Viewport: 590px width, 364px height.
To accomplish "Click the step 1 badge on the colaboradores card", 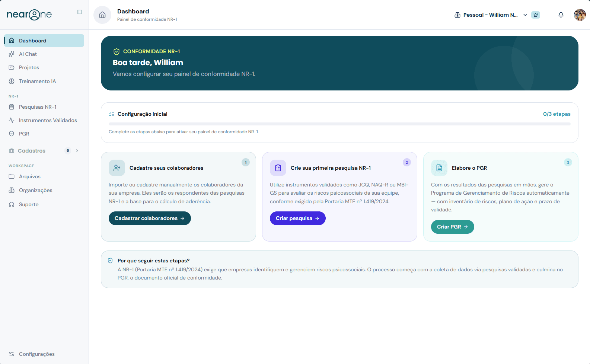I will 246,162.
